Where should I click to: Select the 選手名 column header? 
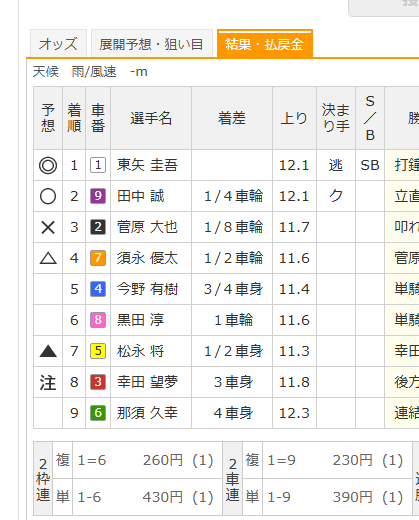point(151,118)
